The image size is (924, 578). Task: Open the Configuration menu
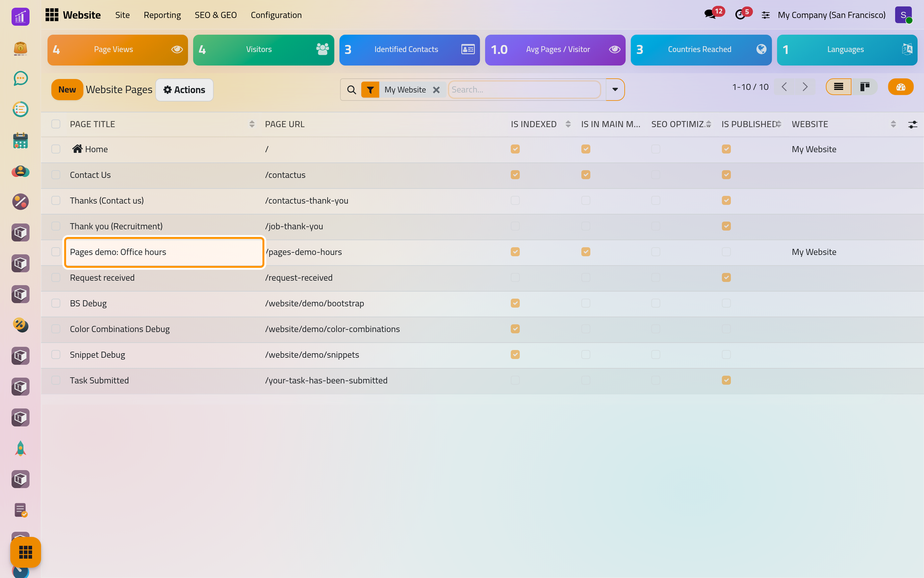276,15
